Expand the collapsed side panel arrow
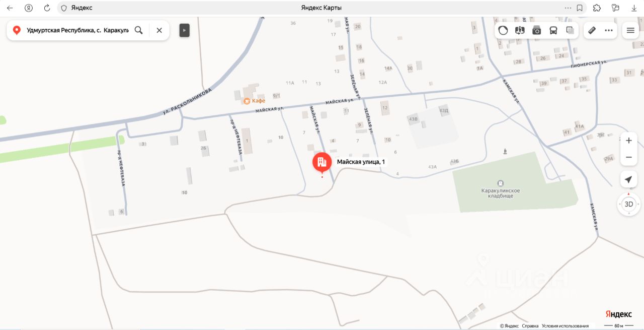This screenshot has height=330, width=644. tap(185, 30)
